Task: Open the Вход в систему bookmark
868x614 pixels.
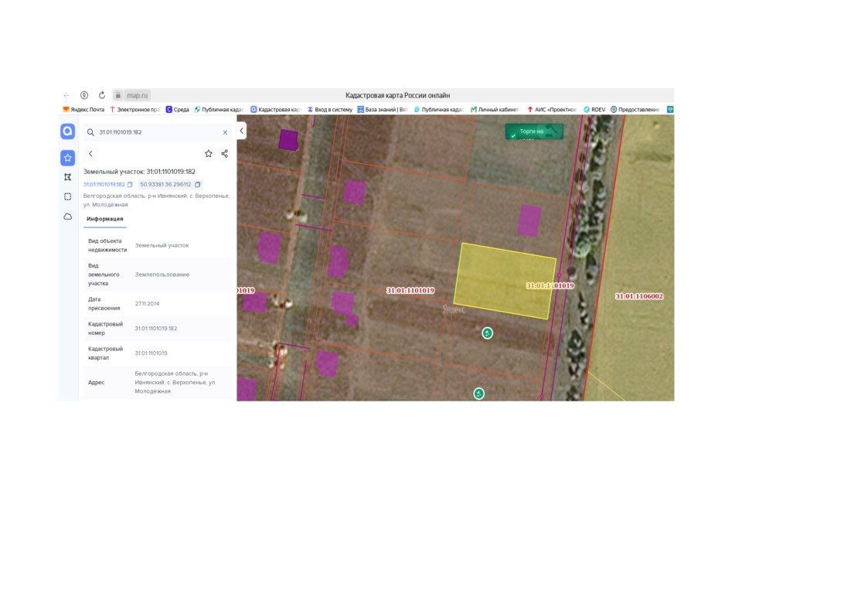Action: [x=330, y=110]
